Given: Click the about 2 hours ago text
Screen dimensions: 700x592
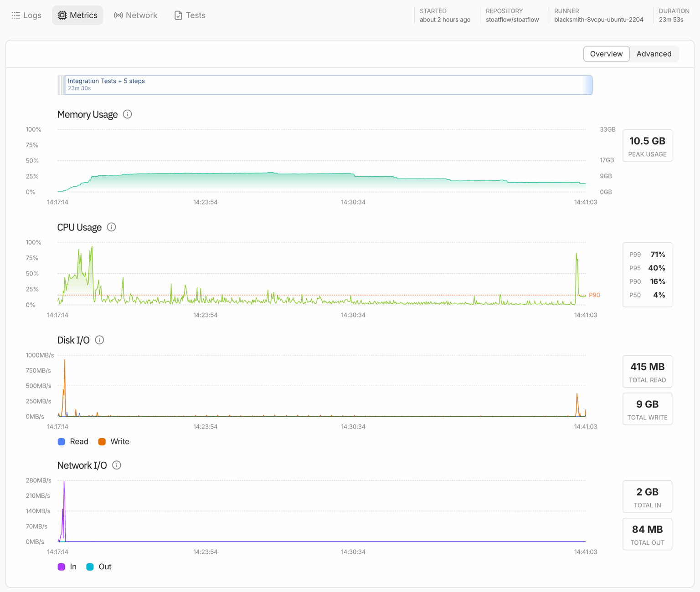Looking at the screenshot, I should point(445,20).
